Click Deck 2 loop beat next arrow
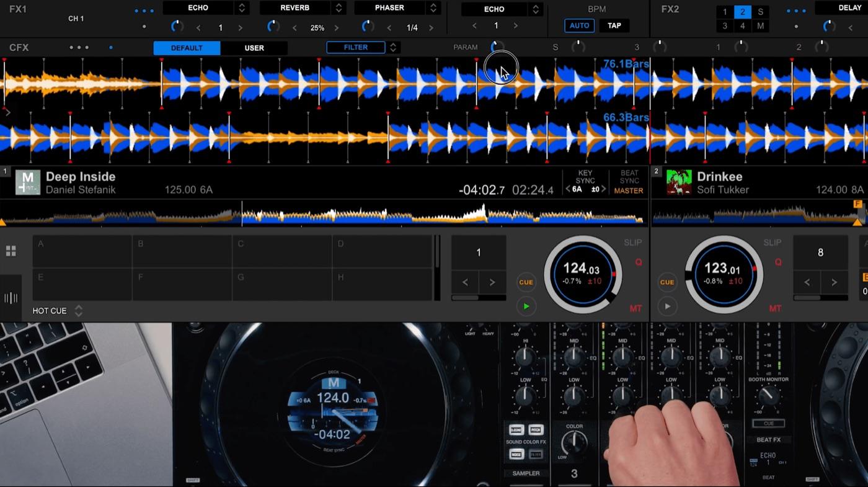The height and width of the screenshot is (487, 868). tap(835, 282)
